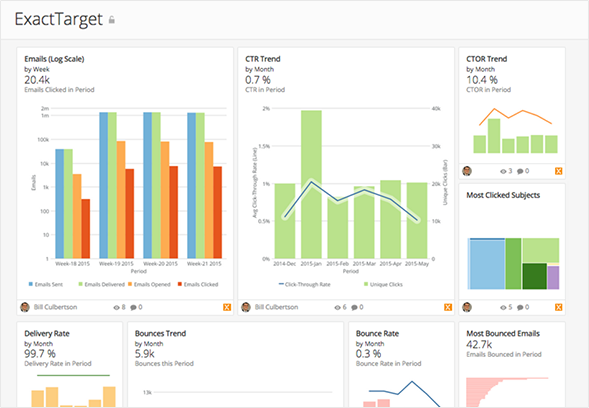Click Week-18 2015 Emails Clicked red bar
Screen dimensions: 589x408
coord(86,228)
